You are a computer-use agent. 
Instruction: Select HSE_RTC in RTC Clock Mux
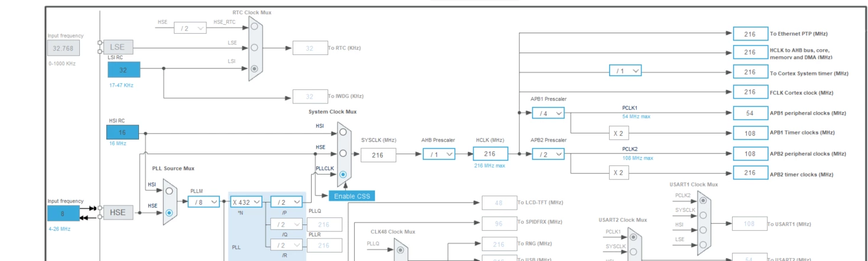(x=254, y=27)
